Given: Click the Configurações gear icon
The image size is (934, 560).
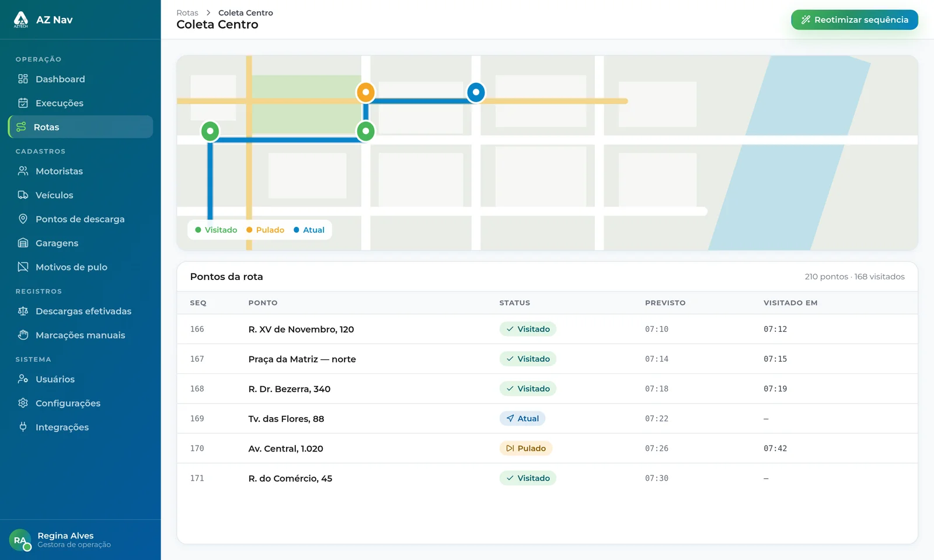Looking at the screenshot, I should coord(23,402).
